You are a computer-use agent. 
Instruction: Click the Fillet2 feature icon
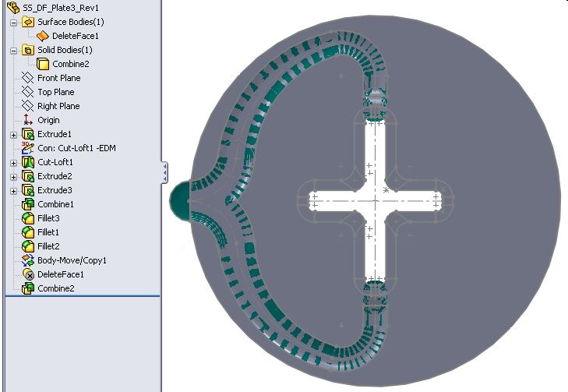[28, 246]
